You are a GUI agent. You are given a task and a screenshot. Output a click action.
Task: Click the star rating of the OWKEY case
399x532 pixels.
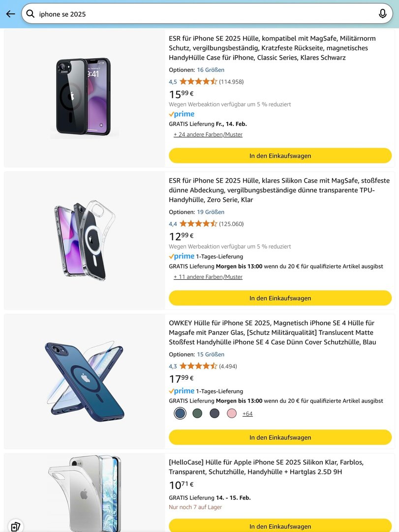(x=198, y=366)
